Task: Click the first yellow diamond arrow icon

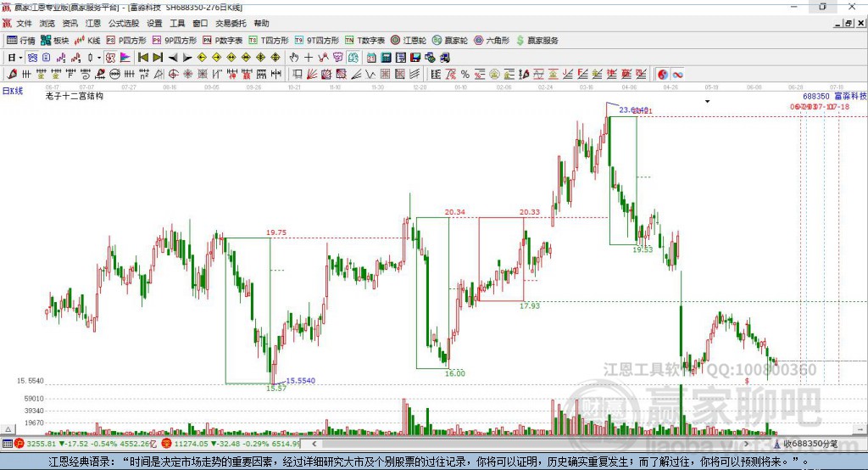Action: pyautogui.click(x=202, y=58)
